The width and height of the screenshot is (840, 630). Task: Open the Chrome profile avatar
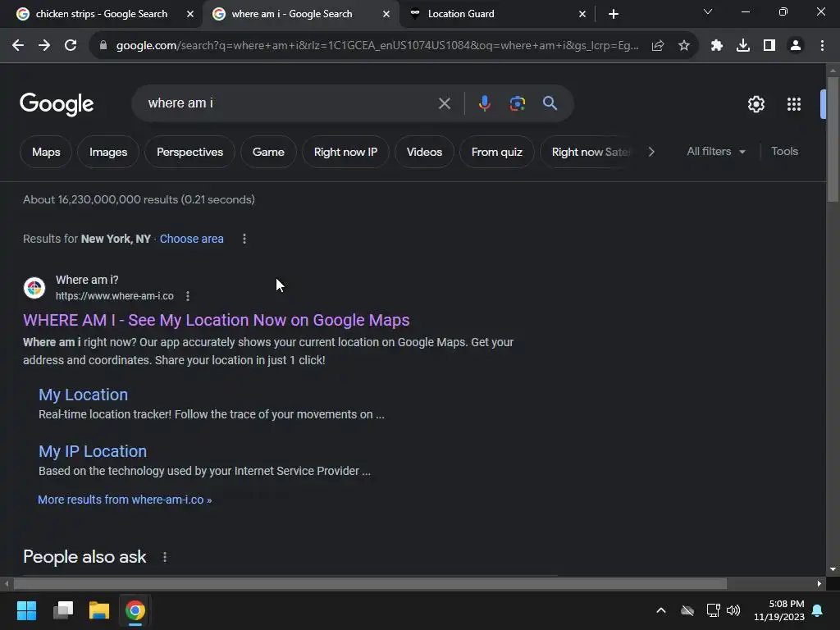click(x=796, y=46)
